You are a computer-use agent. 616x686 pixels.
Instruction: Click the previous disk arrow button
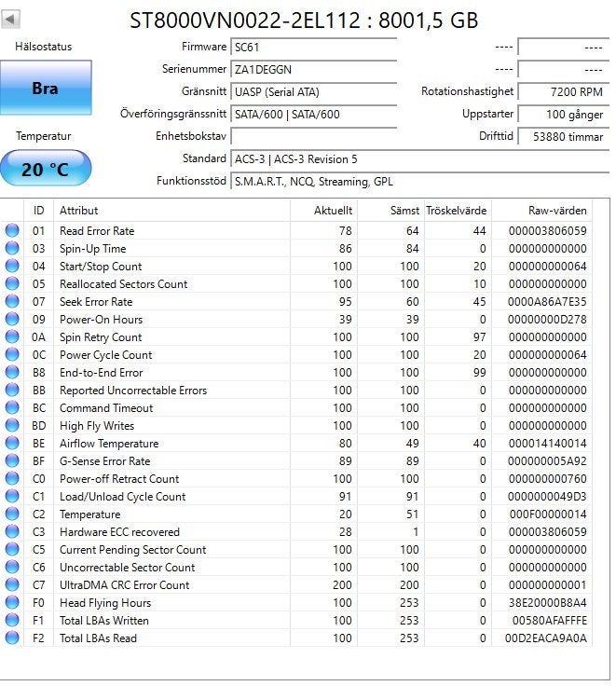tap(10, 19)
